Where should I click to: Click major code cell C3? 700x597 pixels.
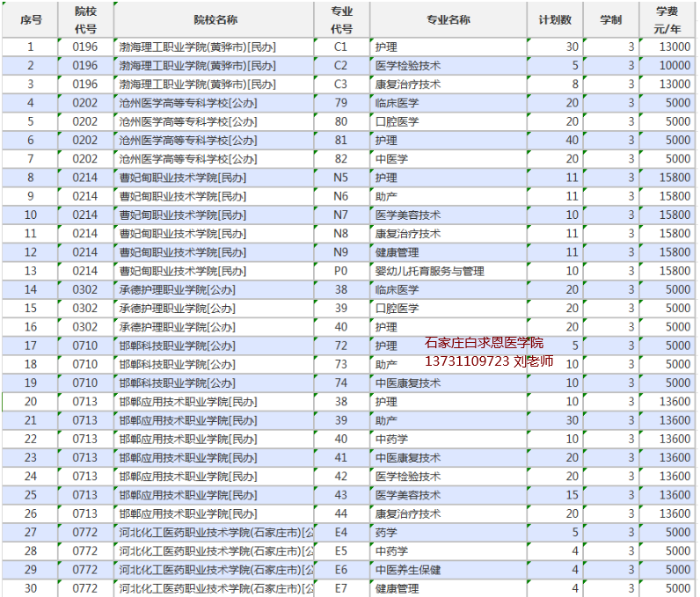click(342, 84)
